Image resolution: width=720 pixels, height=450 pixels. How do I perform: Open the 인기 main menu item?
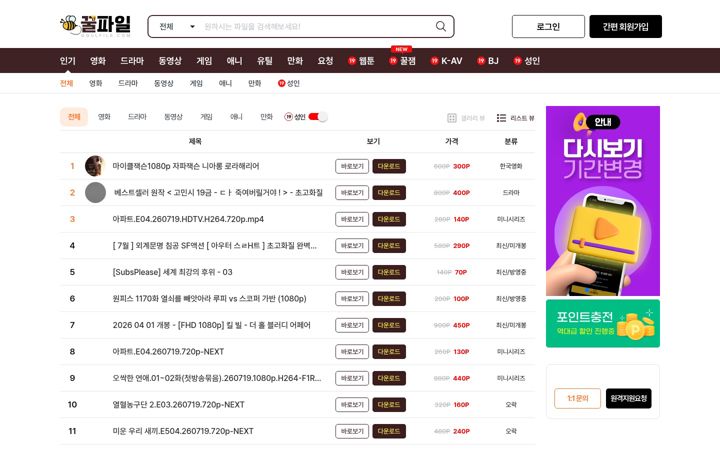(68, 61)
